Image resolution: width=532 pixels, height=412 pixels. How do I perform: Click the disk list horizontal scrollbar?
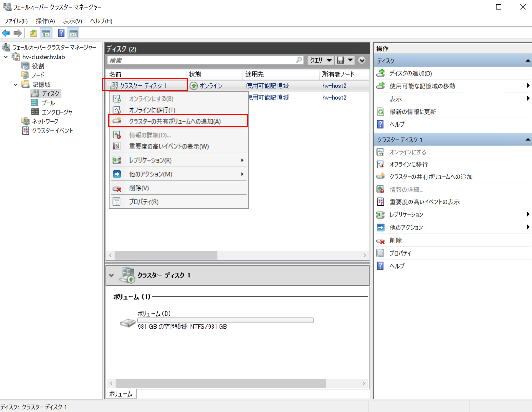166,255
